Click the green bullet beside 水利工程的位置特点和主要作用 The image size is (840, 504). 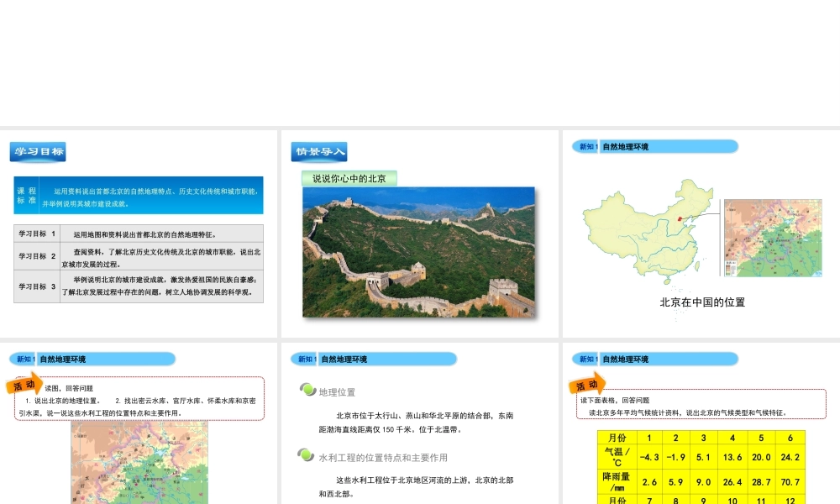point(306,455)
